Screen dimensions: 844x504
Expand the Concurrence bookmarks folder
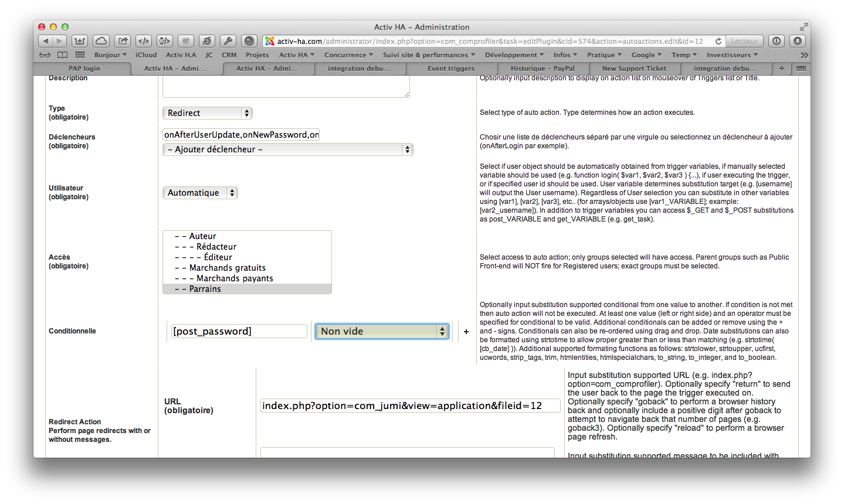pyautogui.click(x=348, y=55)
